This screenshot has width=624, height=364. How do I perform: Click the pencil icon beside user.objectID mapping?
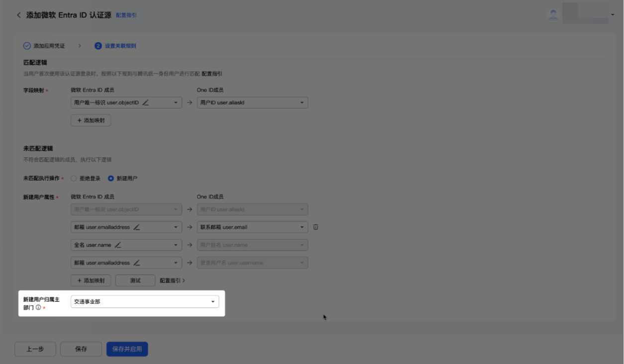(145, 103)
